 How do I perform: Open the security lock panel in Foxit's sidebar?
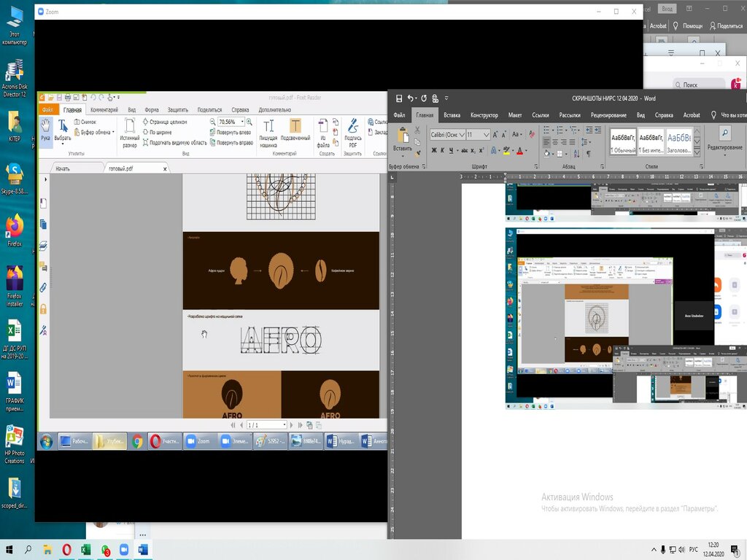(43, 308)
